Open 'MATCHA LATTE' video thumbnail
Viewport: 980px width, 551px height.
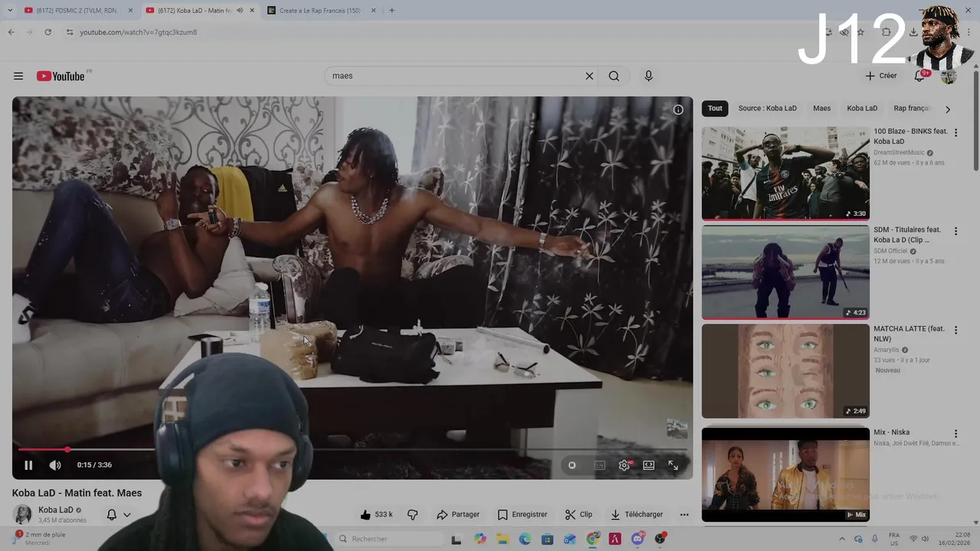pyautogui.click(x=786, y=371)
